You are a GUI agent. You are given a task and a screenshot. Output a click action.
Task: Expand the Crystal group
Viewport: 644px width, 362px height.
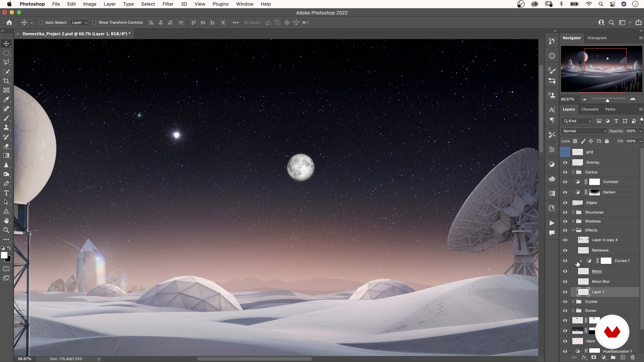coord(573,301)
